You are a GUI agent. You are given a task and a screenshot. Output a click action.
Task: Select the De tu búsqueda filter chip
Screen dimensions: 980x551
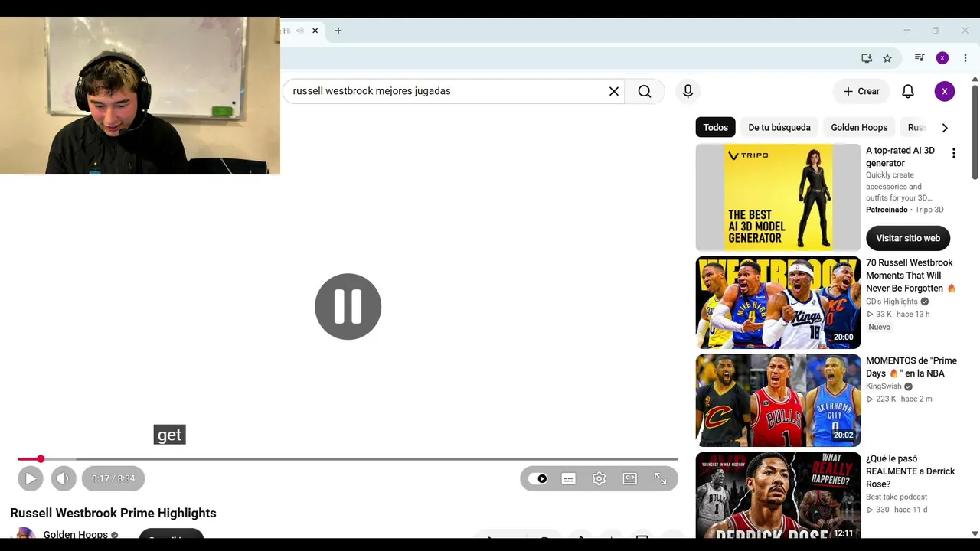779,127
